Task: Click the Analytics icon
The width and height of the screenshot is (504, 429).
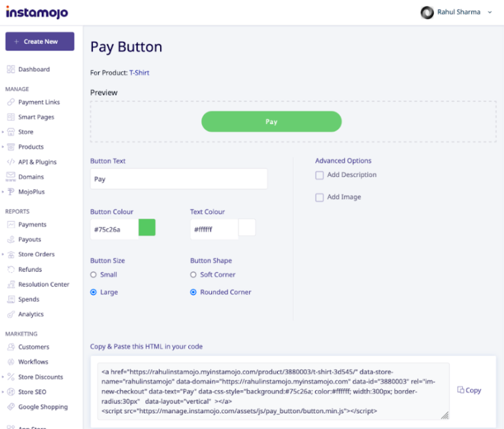Action: [11, 314]
